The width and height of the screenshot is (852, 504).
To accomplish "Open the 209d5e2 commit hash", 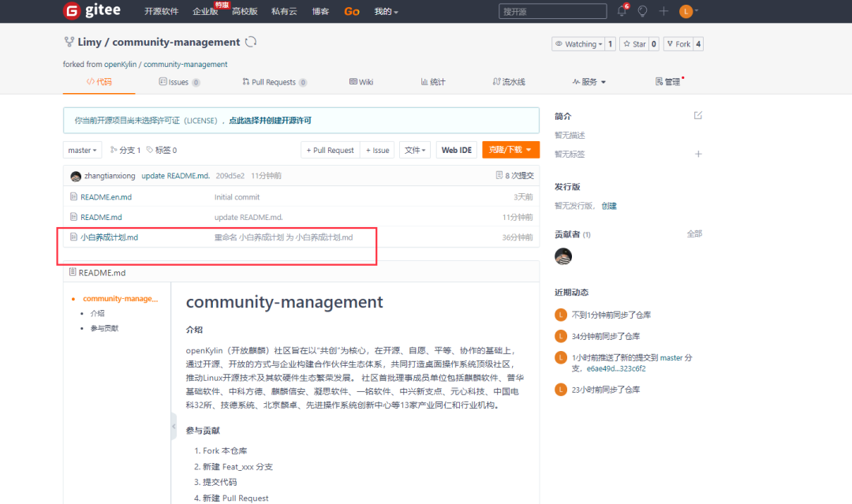I will [x=230, y=175].
